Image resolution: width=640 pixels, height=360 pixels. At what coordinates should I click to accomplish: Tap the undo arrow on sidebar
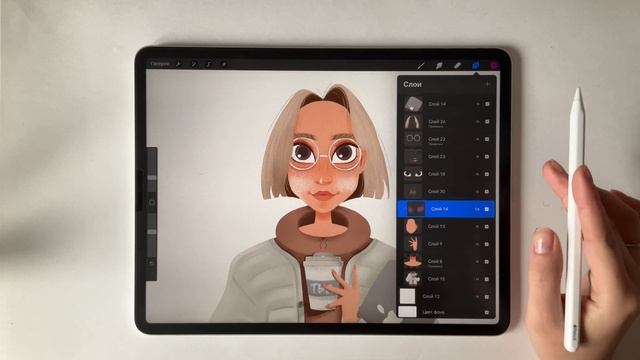tap(152, 263)
